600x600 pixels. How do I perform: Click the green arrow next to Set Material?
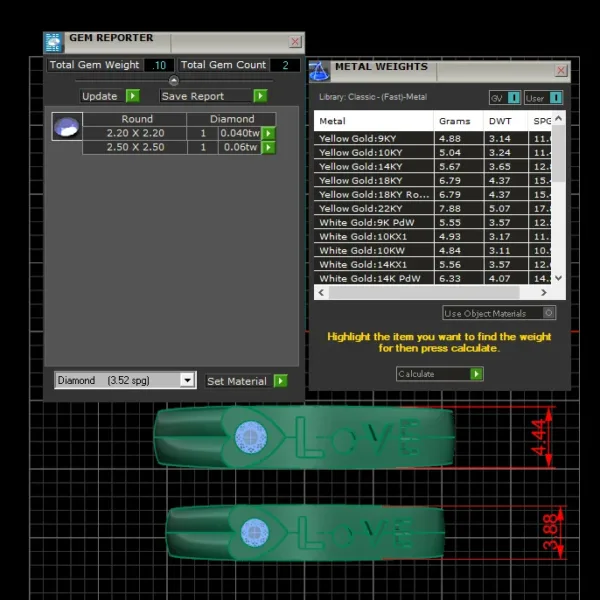point(280,381)
